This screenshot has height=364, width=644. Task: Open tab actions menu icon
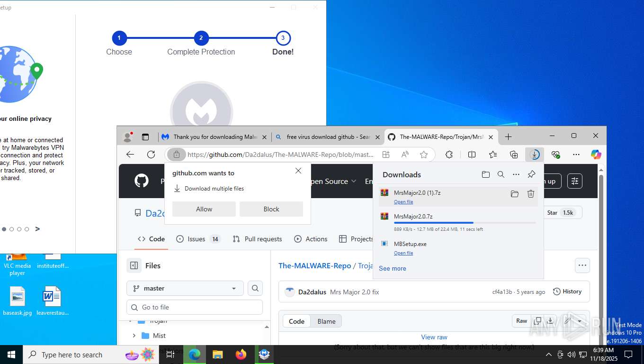145,137
